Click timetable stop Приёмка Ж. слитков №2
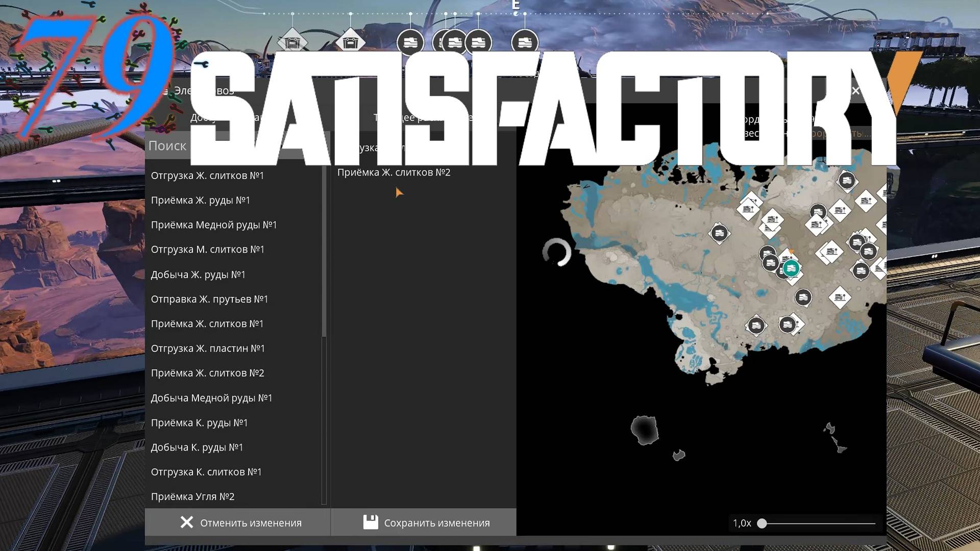 [394, 172]
